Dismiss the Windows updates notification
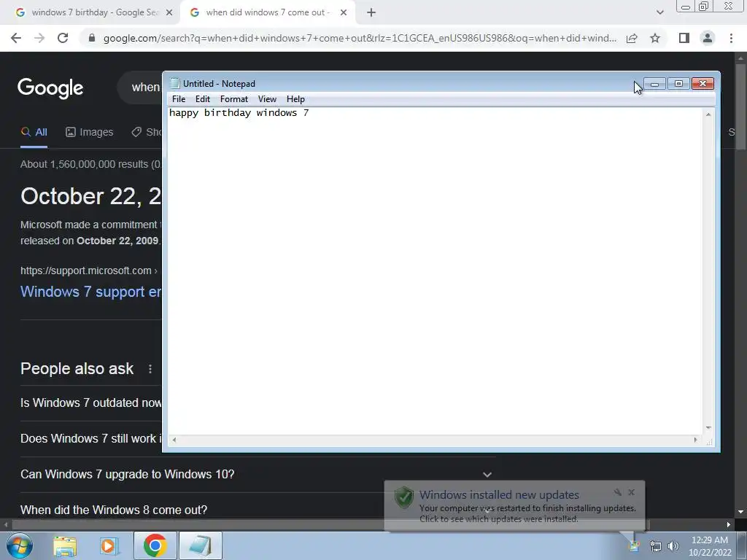This screenshot has height=560, width=747. (x=631, y=492)
